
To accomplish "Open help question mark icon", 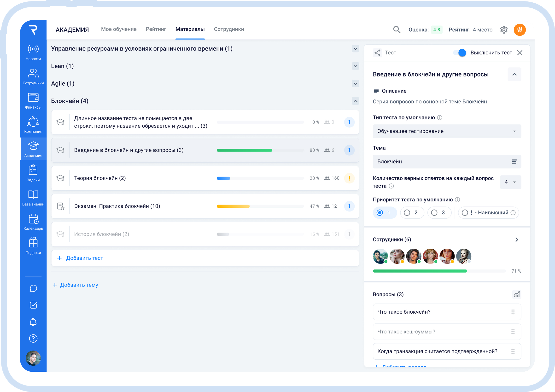I will point(33,338).
